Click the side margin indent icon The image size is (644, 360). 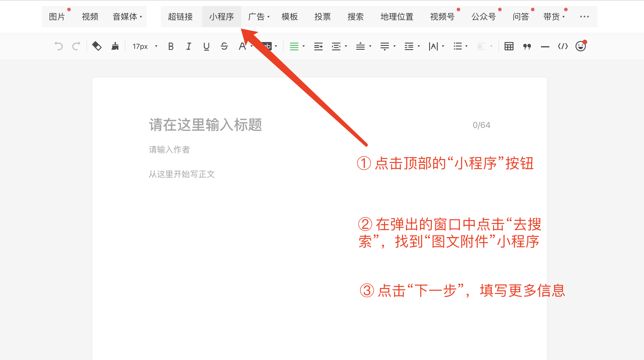[x=336, y=46]
